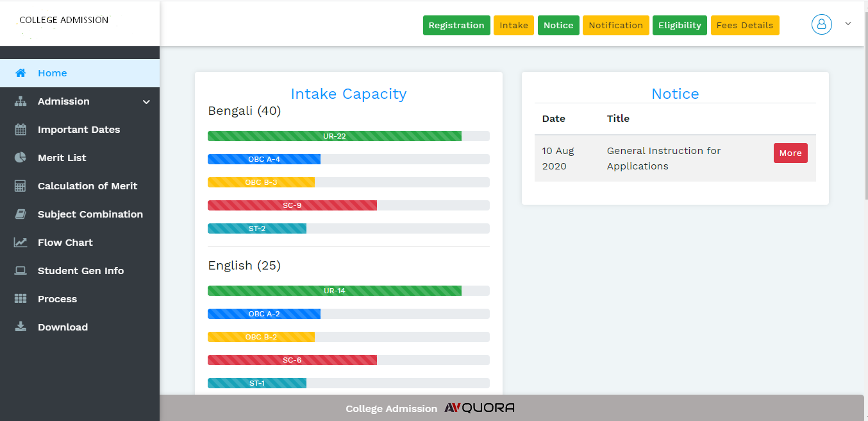The image size is (868, 421).
Task: Click the Merit List pie chart icon
Action: pos(21,158)
